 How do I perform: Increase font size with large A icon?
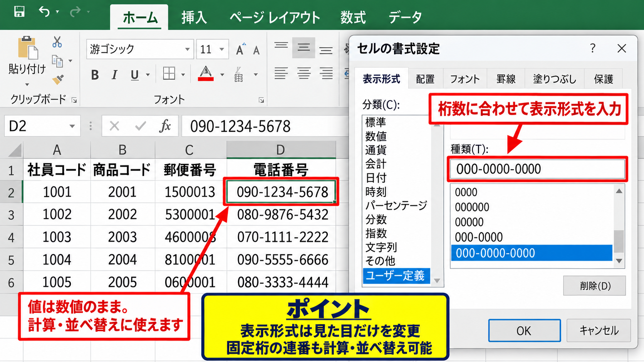pyautogui.click(x=240, y=49)
